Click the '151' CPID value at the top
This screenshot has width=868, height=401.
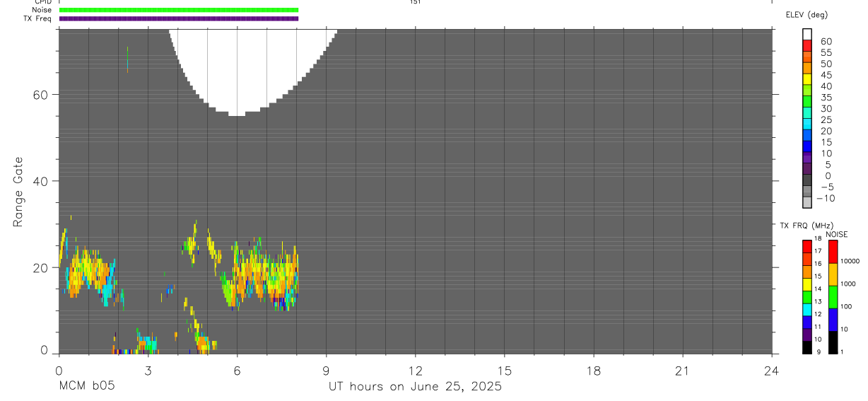[416, 2]
